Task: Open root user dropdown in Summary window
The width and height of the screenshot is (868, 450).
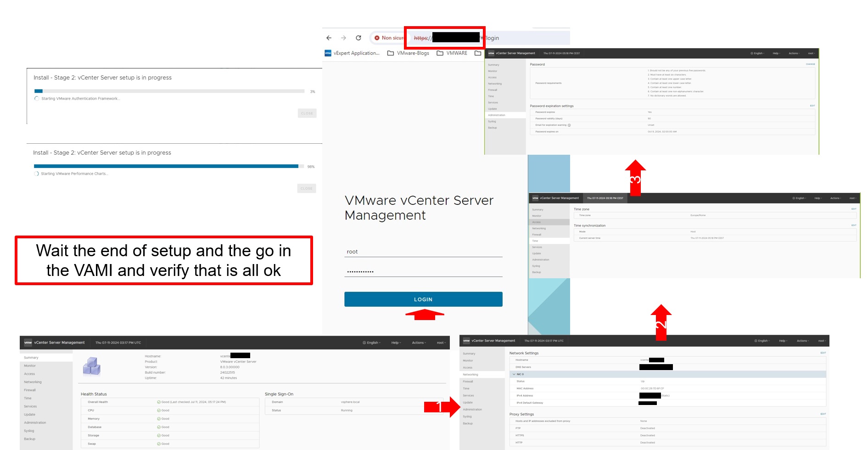Action: click(441, 343)
